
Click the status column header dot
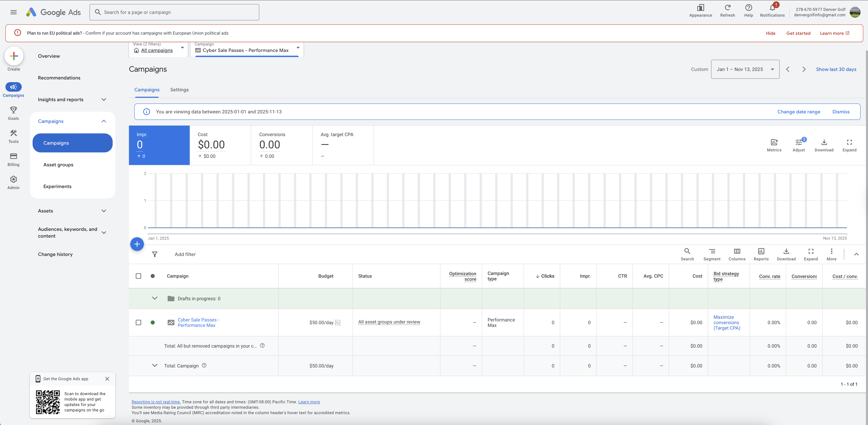pyautogui.click(x=153, y=276)
